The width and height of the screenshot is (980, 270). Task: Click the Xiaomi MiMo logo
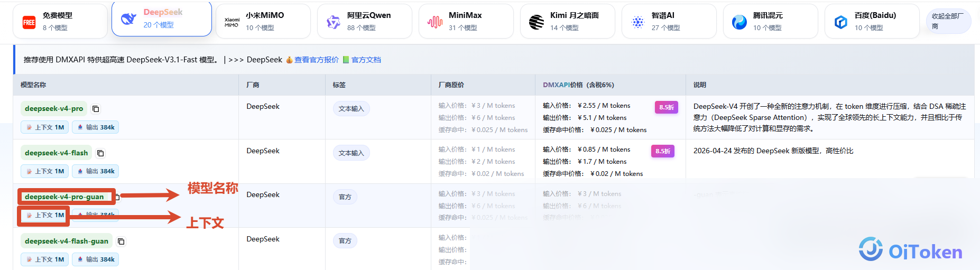click(x=232, y=22)
